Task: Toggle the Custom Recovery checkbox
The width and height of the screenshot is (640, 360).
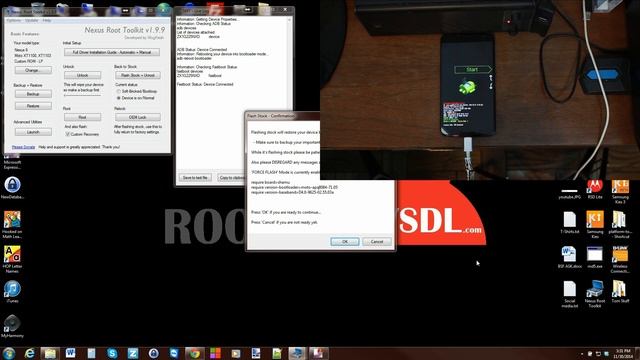Action: click(67, 134)
